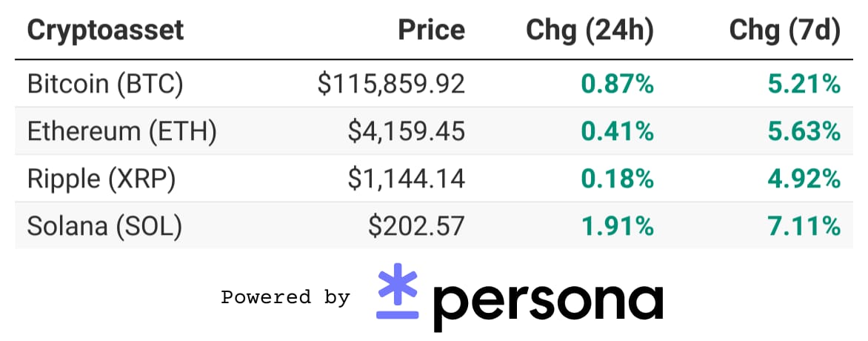Image resolution: width=868 pixels, height=341 pixels.
Task: Sort by the Chg (7d) column header
Action: point(785,31)
